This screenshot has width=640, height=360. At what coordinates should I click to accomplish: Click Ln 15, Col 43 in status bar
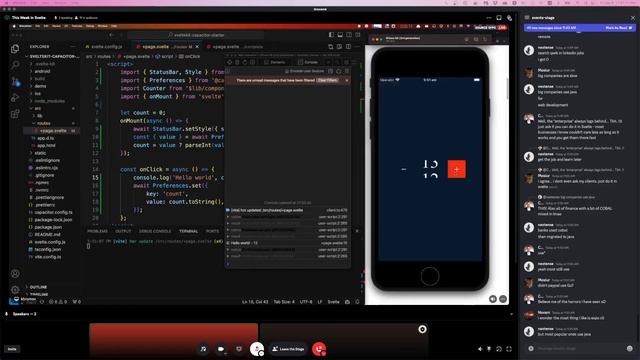[255, 302]
